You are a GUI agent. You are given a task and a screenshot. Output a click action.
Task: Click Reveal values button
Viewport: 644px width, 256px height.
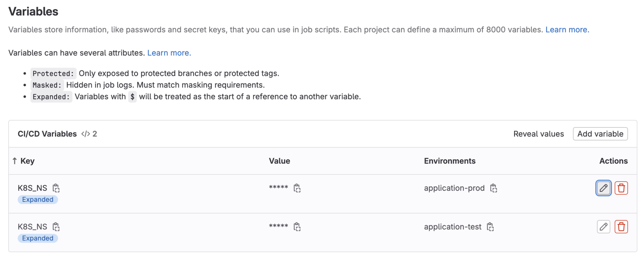[538, 134]
